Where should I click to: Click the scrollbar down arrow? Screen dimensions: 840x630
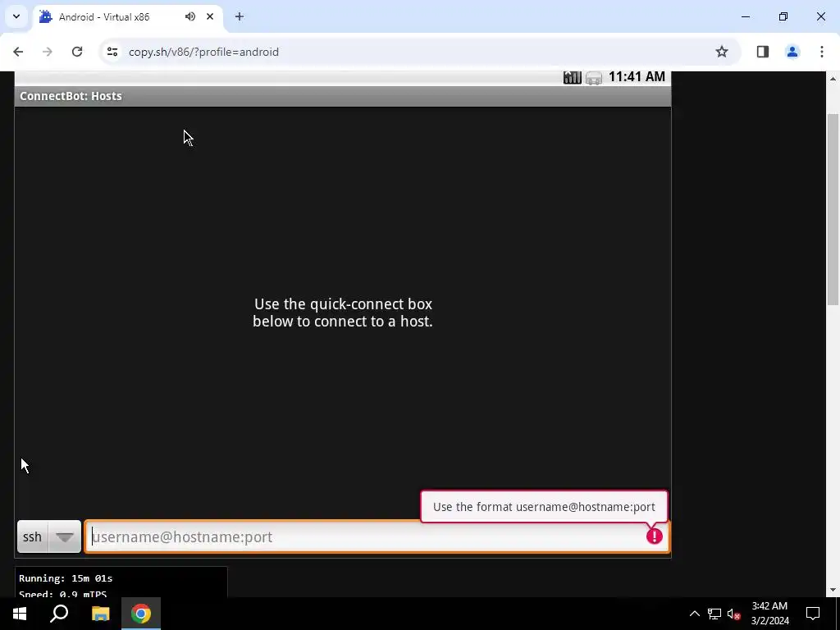[833, 590]
